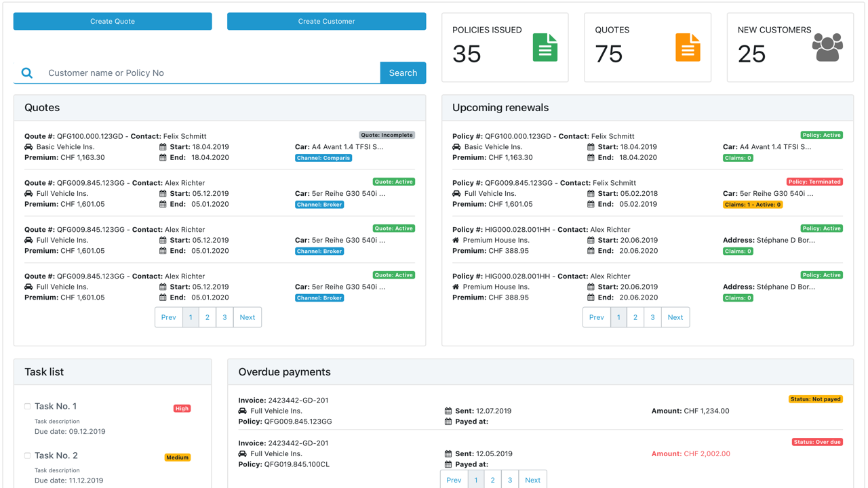Check the Task No. 1 checkbox
This screenshot has height=488, width=868.
point(28,406)
